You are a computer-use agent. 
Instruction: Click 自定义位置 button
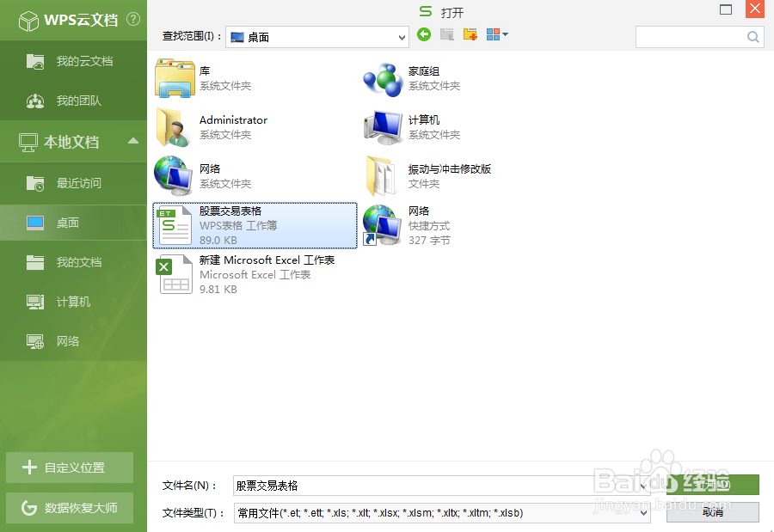(70, 468)
